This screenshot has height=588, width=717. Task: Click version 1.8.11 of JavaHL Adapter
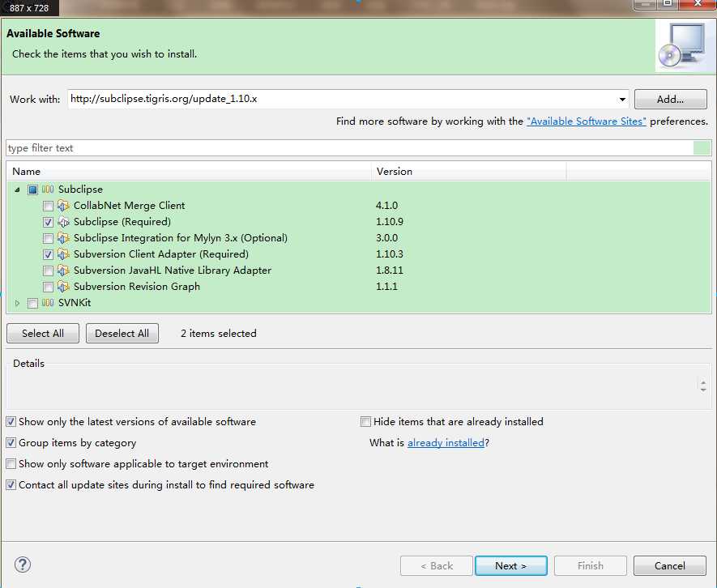pos(390,271)
